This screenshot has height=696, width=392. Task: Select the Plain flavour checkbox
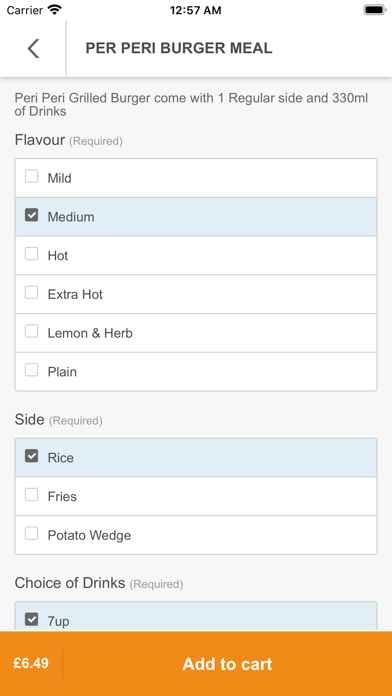point(32,370)
